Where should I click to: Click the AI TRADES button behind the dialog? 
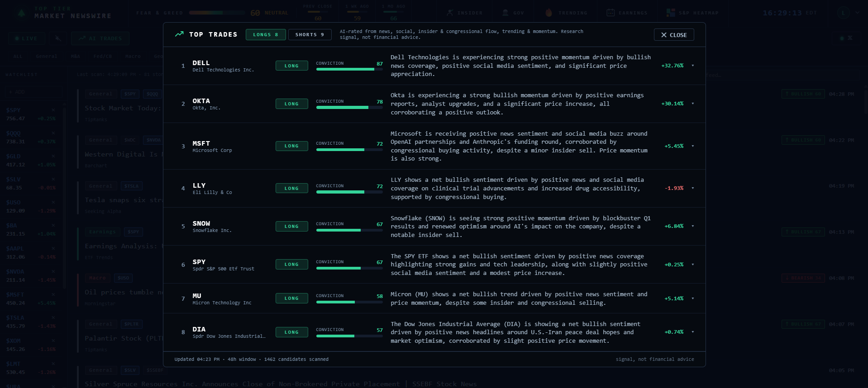[100, 38]
